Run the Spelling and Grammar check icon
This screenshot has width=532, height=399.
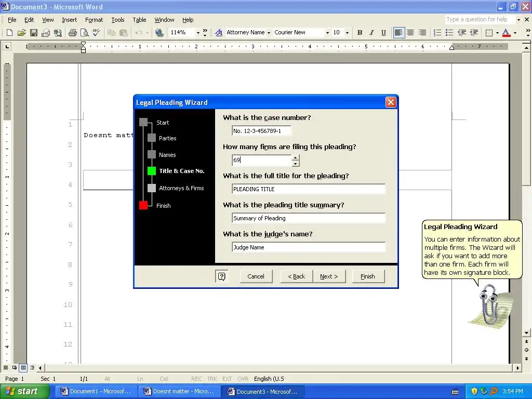[x=96, y=33]
